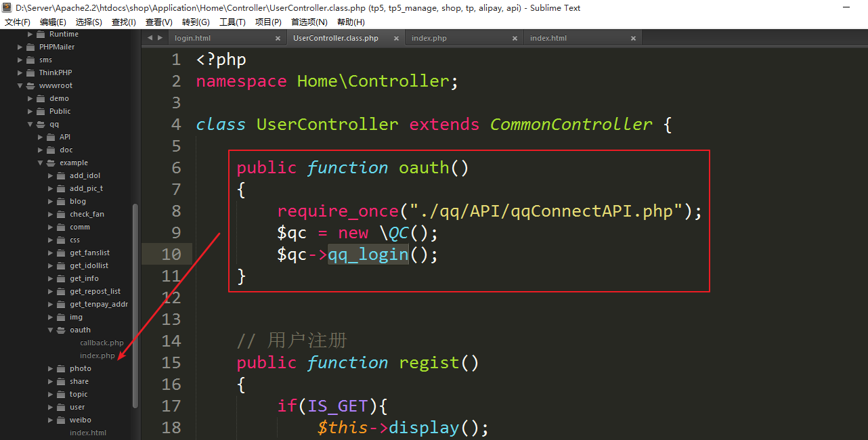Close the login.html tab
The height and width of the screenshot is (440, 868).
click(x=278, y=39)
